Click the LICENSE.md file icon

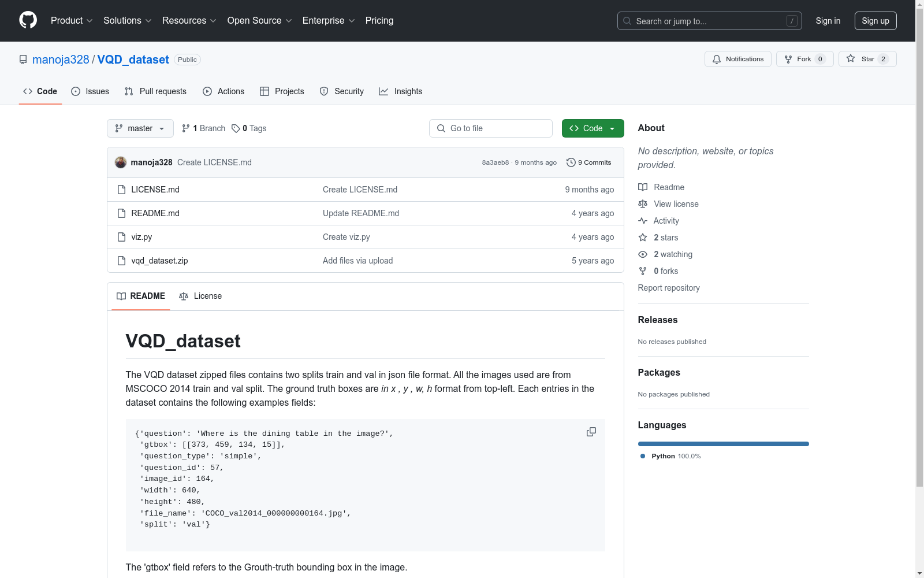coord(121,190)
